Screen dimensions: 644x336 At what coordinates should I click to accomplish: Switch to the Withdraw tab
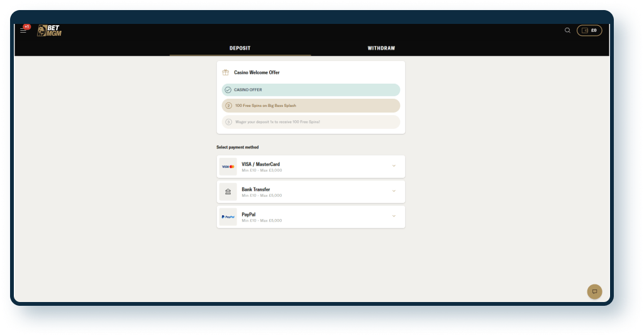click(381, 48)
